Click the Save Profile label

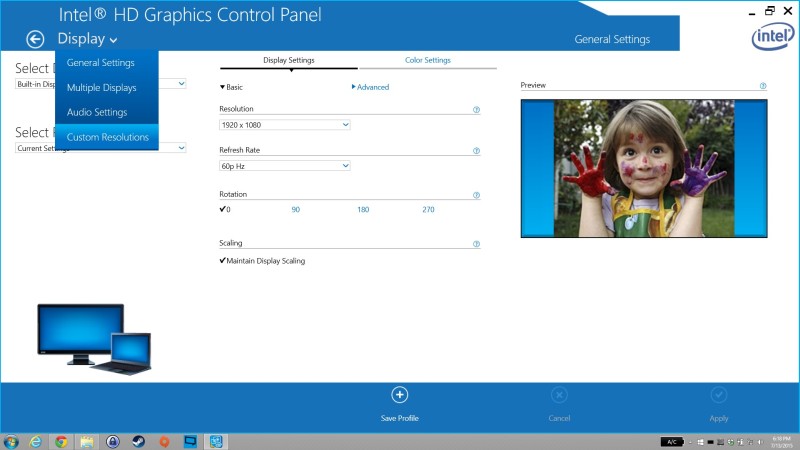click(x=399, y=418)
